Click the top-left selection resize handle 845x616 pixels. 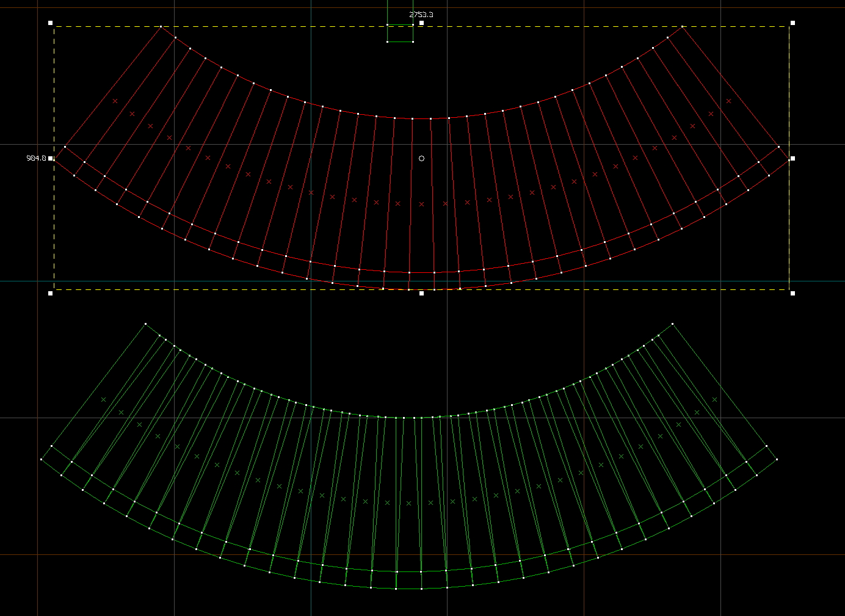pyautogui.click(x=51, y=23)
